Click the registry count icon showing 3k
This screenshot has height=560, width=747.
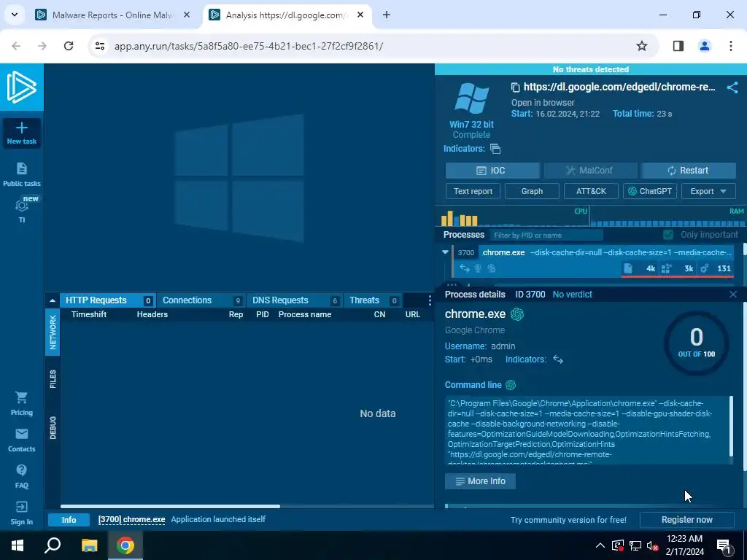(667, 268)
